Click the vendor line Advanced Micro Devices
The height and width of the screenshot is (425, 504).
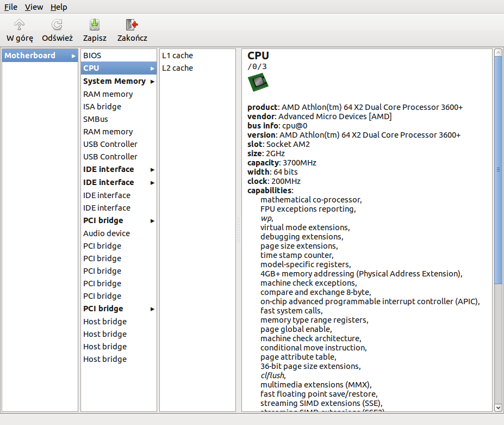320,116
